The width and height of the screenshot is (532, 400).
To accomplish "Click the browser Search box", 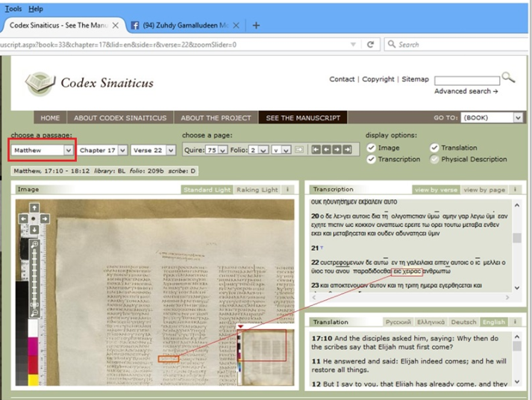I will coord(457,45).
